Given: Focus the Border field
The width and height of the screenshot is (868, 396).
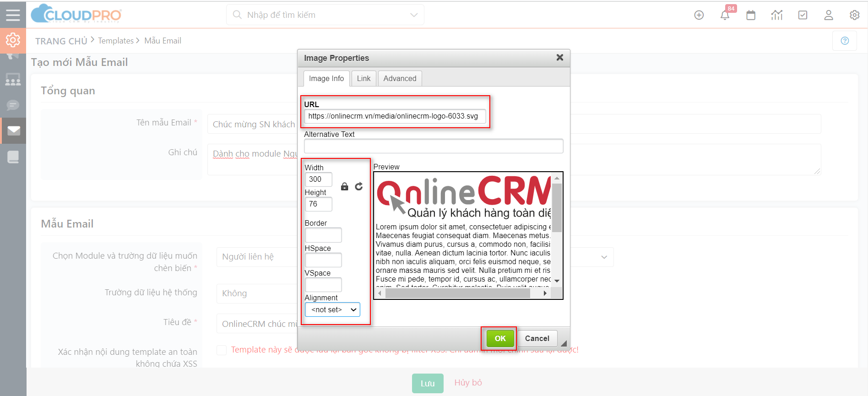Looking at the screenshot, I should tap(323, 235).
